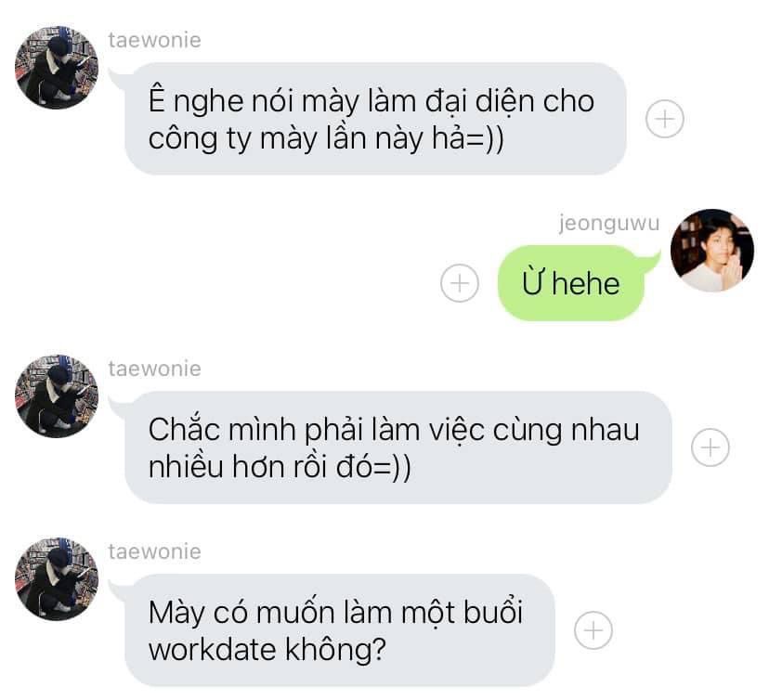Select the "Ê nghe nói mày làm đại diện" bubble

[x=375, y=119]
